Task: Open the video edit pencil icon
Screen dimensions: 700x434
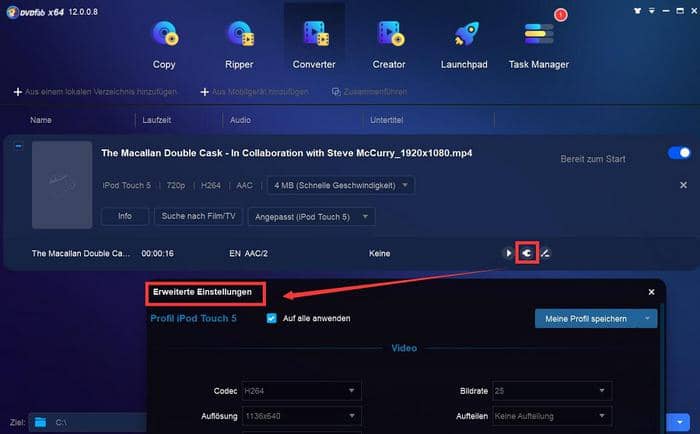Action: [546, 253]
